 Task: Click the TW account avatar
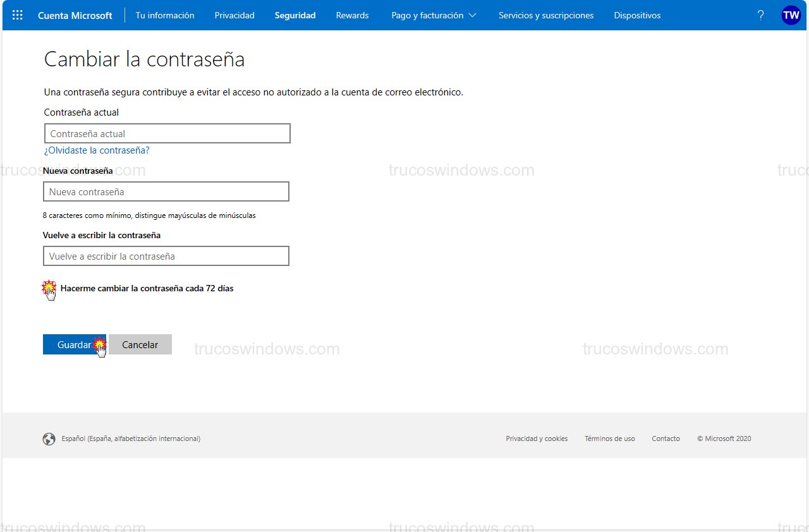791,15
